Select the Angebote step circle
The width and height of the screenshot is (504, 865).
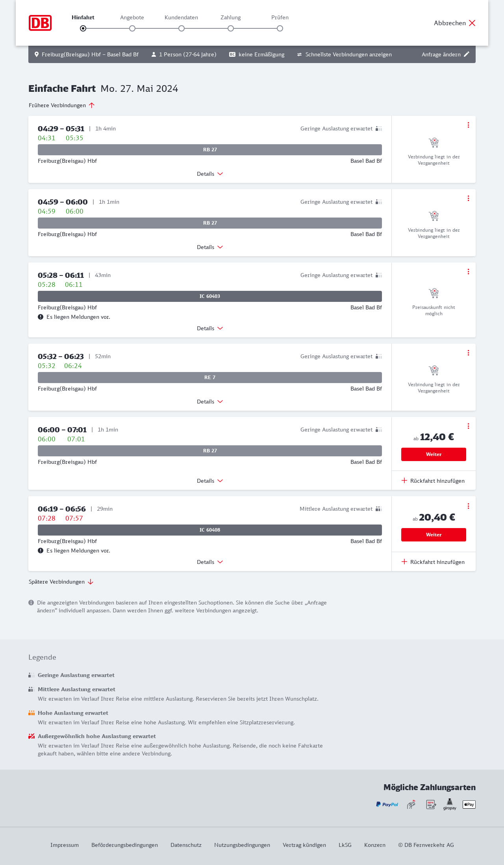[x=132, y=28]
